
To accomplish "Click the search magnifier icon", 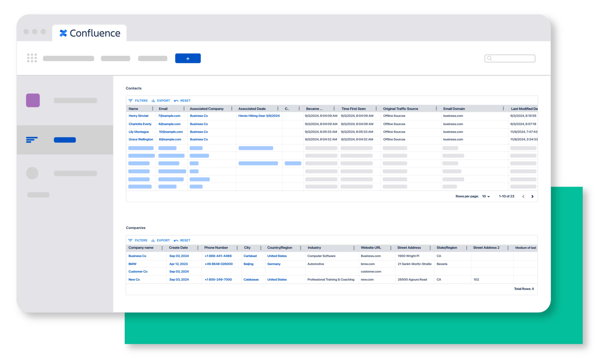I will [x=489, y=58].
